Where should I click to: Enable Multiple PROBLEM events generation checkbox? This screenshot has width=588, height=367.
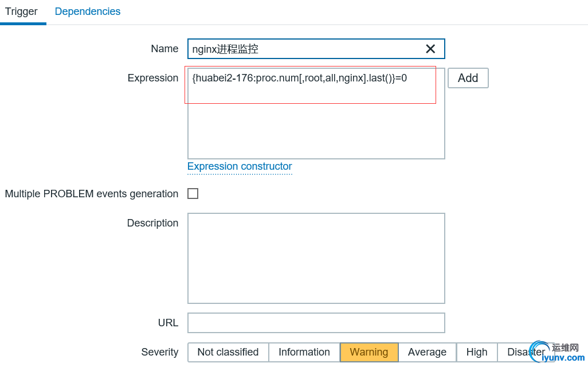coord(193,194)
